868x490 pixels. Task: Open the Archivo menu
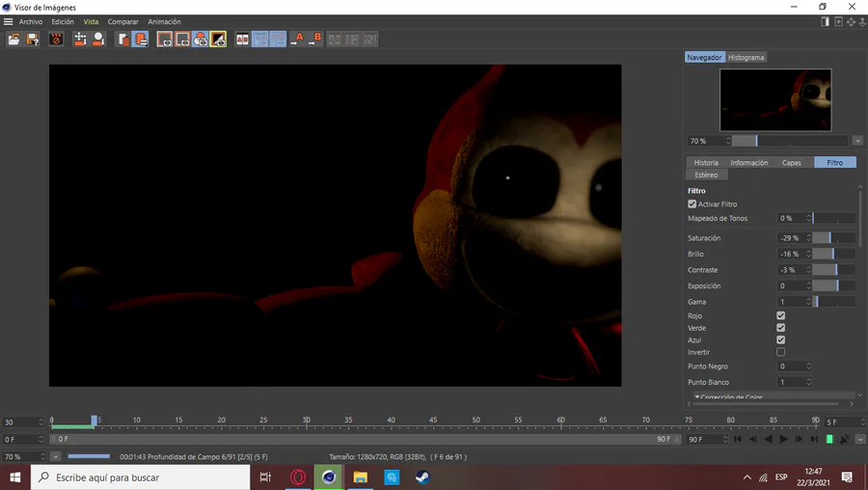[31, 21]
